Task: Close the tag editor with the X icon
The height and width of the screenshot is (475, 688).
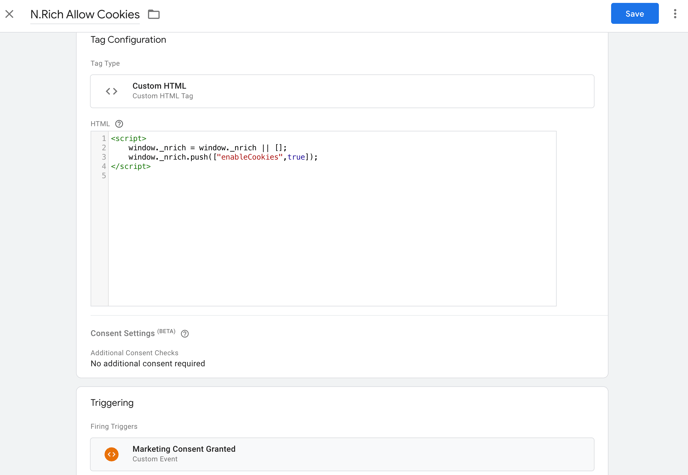Action: coord(9,14)
